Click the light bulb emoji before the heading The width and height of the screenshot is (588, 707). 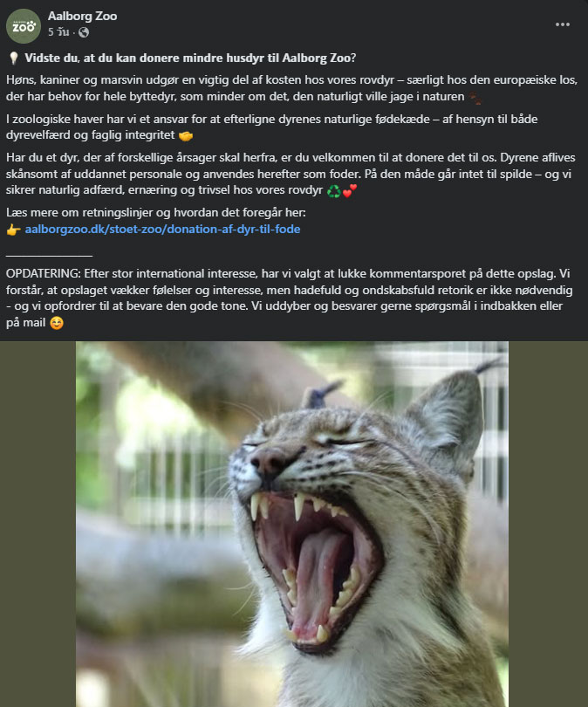[13, 58]
